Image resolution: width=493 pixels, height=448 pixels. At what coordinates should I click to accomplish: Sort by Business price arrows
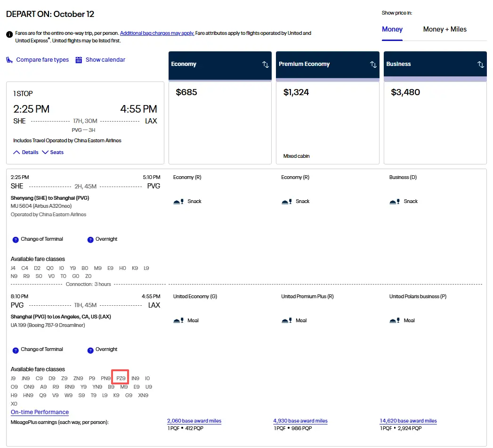pos(480,65)
